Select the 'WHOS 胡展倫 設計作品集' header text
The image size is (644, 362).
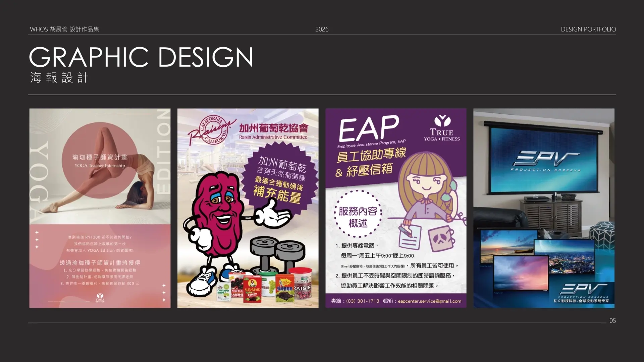64,29
